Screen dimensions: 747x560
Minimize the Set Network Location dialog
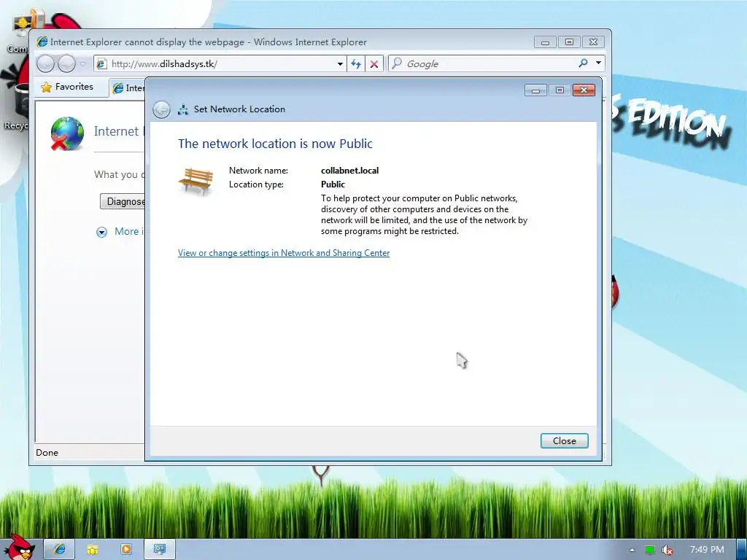point(535,90)
